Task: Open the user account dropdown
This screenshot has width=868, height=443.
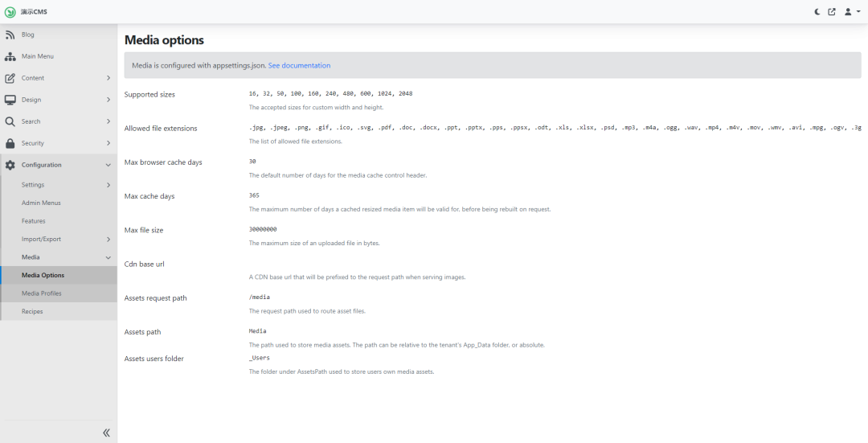Action: 852,11
